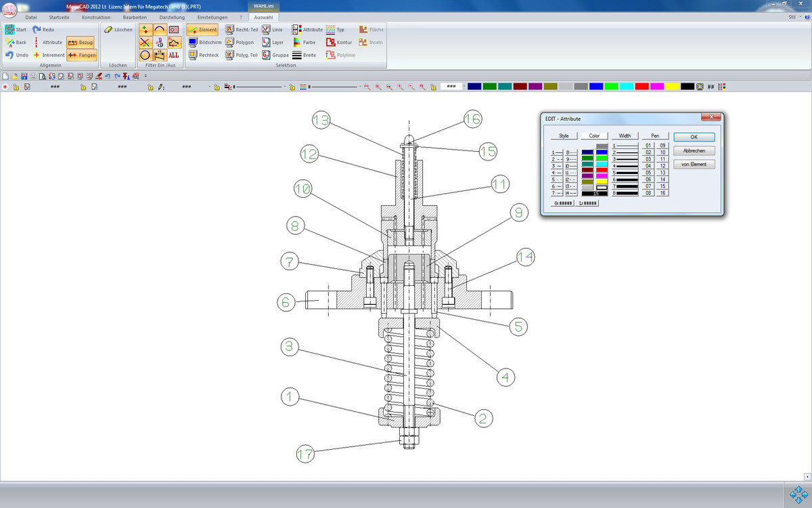Select by Farbe icon
812x508 pixels.
(297, 42)
